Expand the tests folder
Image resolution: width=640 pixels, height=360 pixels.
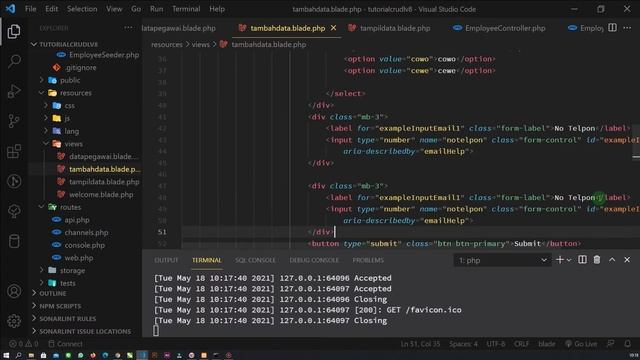click(x=67, y=283)
